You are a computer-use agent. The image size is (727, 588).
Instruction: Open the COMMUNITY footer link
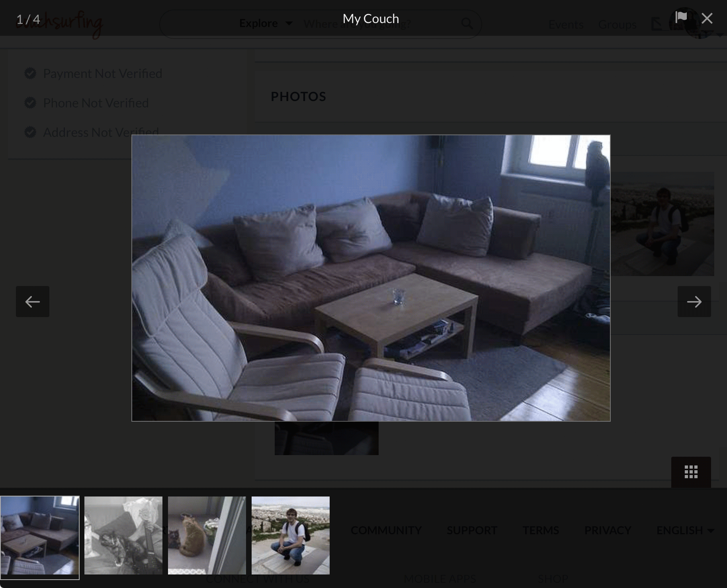(x=386, y=530)
